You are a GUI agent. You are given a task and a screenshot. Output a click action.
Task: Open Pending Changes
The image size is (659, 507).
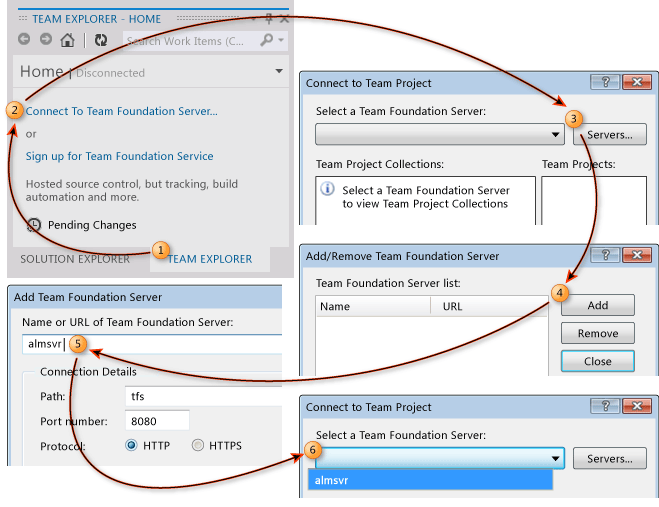[92, 225]
